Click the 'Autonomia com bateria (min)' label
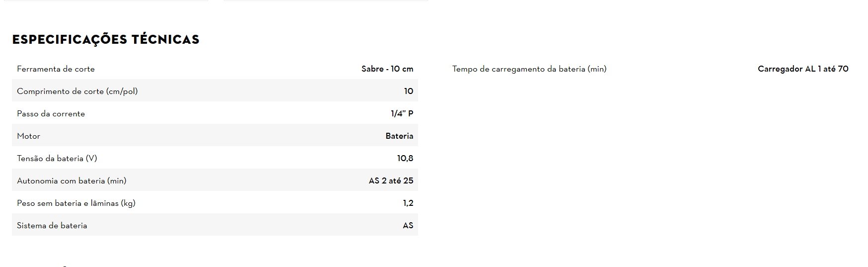This screenshot has width=868, height=267. [72, 181]
